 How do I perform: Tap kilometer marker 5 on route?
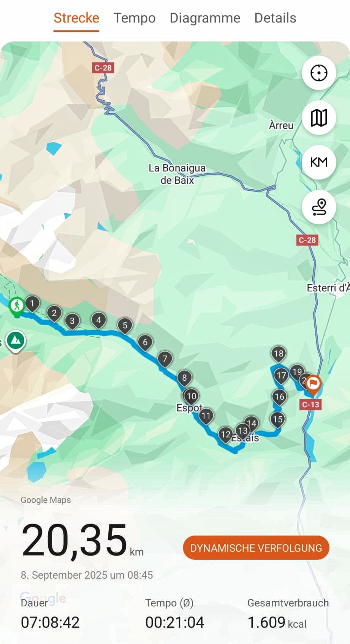point(125,326)
